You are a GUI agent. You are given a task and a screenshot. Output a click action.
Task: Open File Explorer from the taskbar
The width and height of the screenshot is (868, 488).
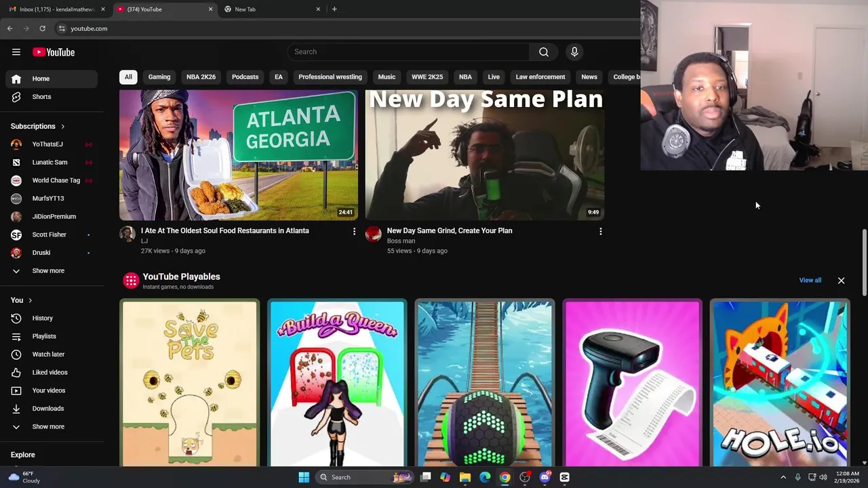pos(465,477)
